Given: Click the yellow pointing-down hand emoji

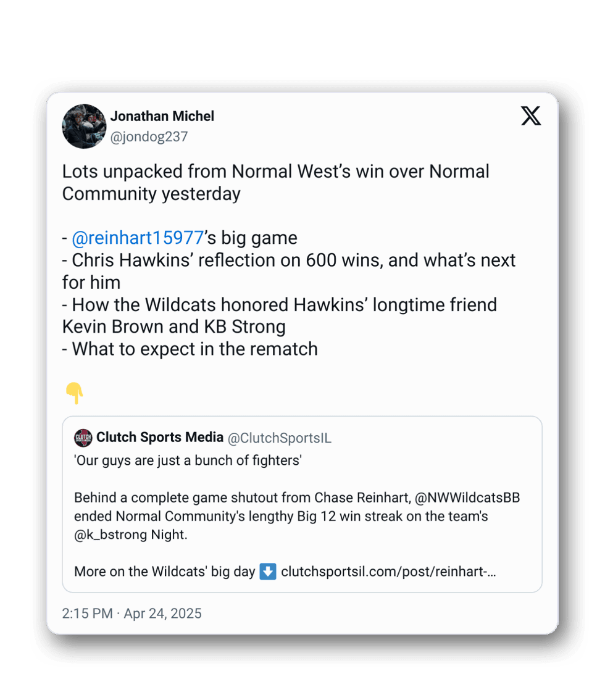Looking at the screenshot, I should (74, 393).
